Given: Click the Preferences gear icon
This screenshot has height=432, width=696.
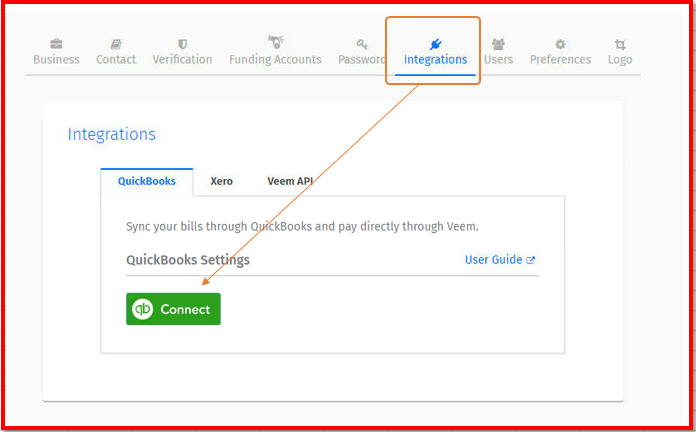Looking at the screenshot, I should pos(561,44).
